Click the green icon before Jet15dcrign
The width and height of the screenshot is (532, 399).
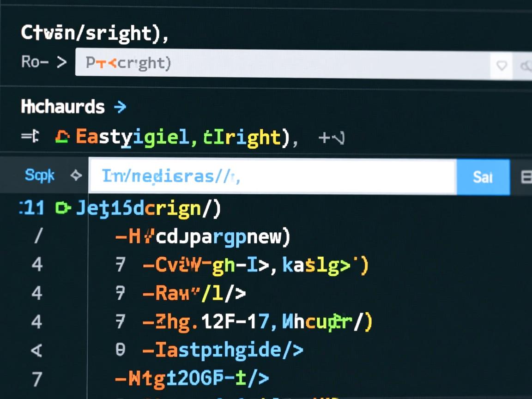pyautogui.click(x=62, y=208)
